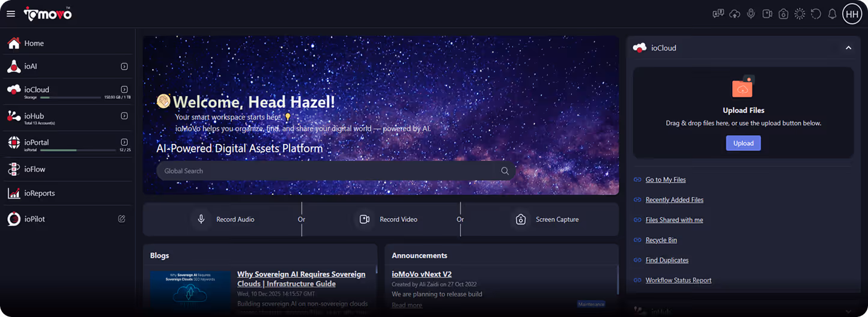Viewport: 868px width, 317px height.
Task: Click the screen capture camera icon in header
Action: click(783, 14)
